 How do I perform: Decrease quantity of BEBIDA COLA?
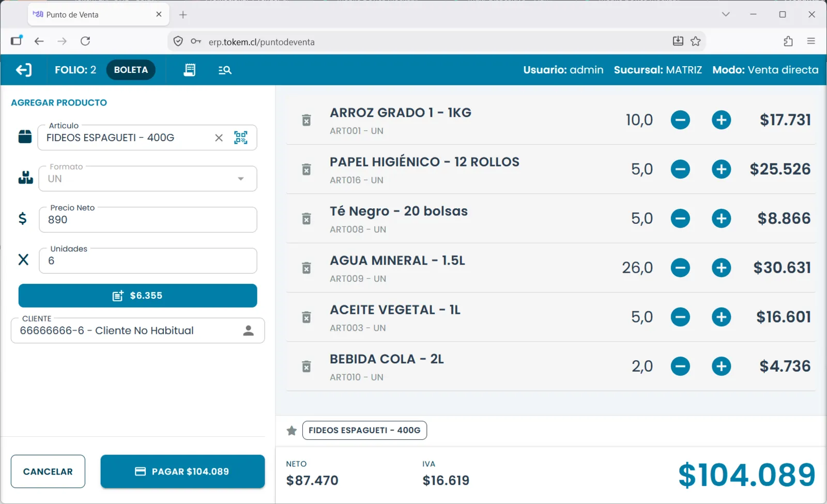[680, 366]
